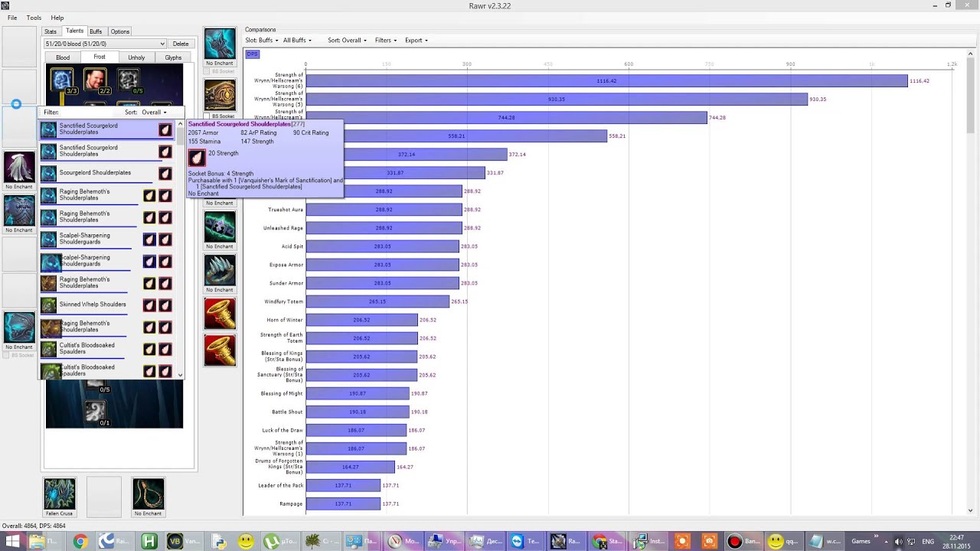The height and width of the screenshot is (551, 980).
Task: Click the Filter field in item list
Action: 88,112
